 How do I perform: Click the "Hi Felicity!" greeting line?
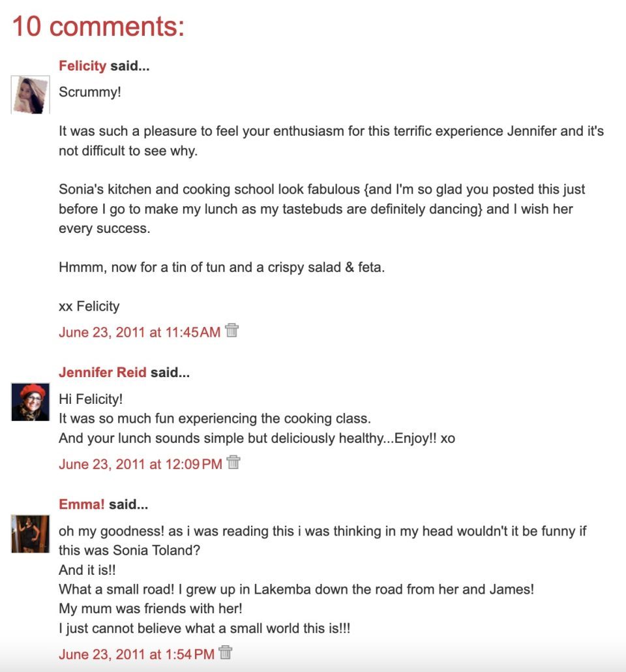point(91,399)
